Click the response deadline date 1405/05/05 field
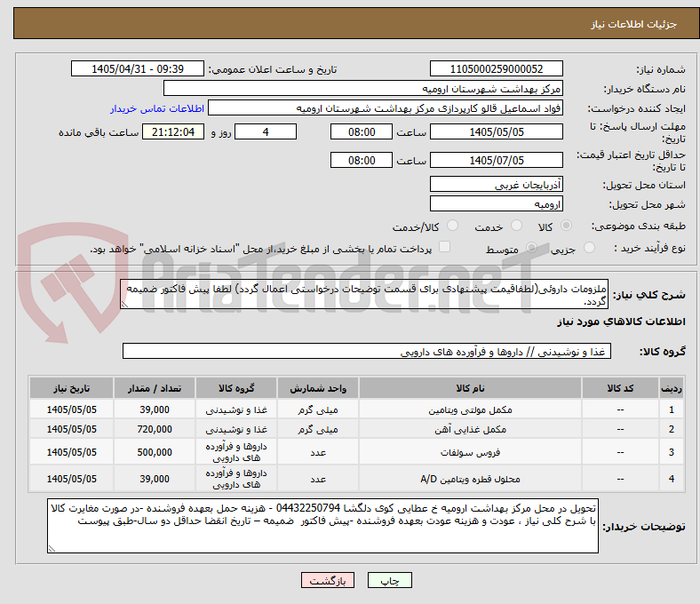Screen dimensions: 700x604 [x=496, y=131]
